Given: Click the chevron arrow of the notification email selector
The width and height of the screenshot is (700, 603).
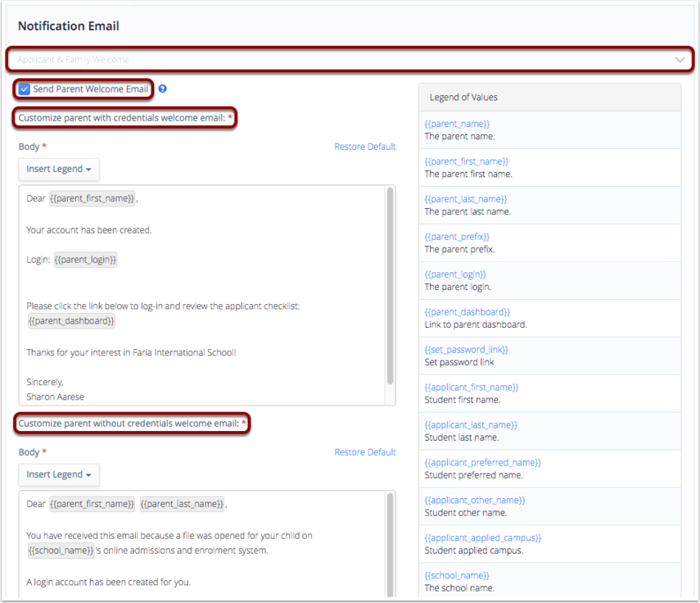Looking at the screenshot, I should pos(680,60).
